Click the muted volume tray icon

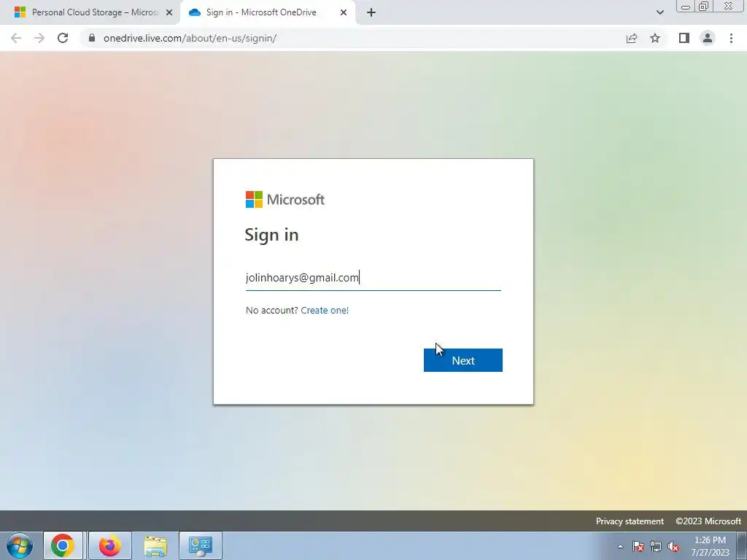pos(673,546)
